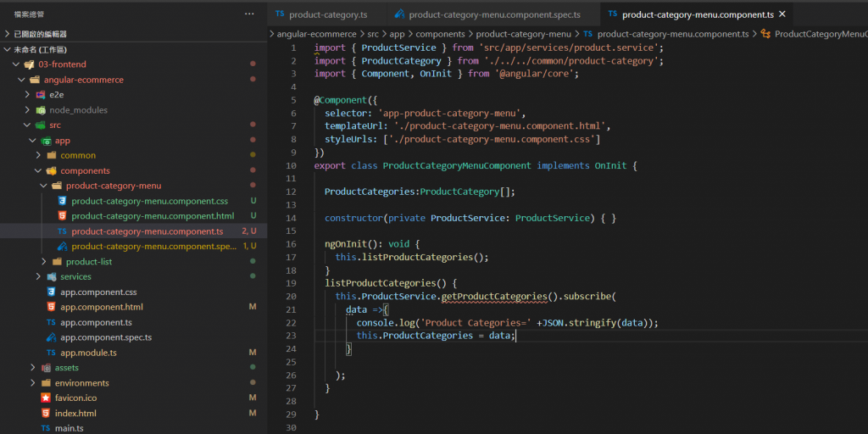Click the favicon.ico star icon
The width and height of the screenshot is (868, 434).
click(x=46, y=398)
